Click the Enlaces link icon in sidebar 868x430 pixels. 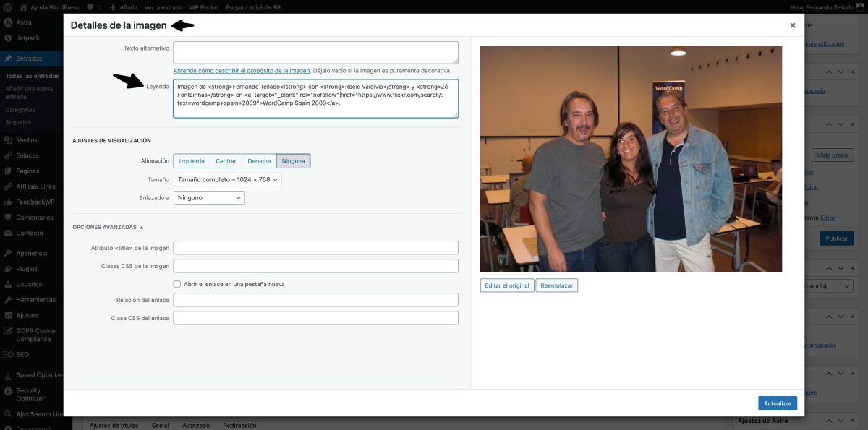[x=8, y=155]
